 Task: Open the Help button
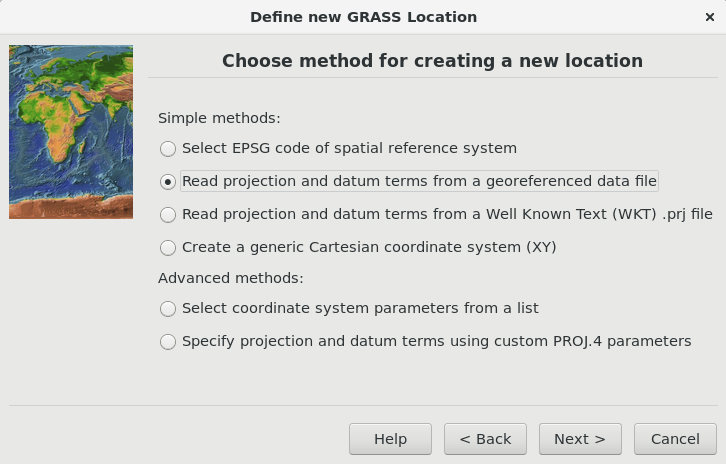[x=390, y=439]
